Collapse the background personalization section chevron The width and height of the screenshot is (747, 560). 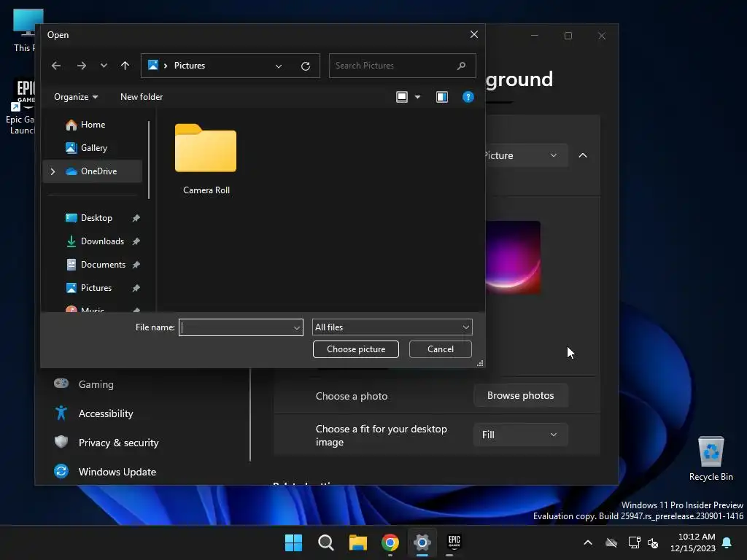[583, 156]
